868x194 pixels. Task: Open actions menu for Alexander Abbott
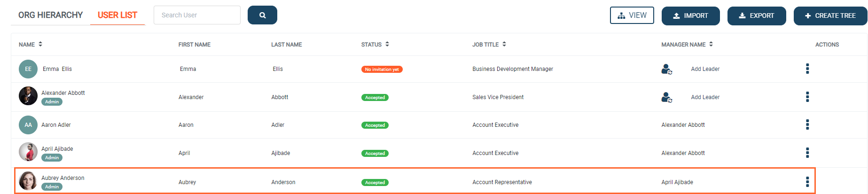(x=807, y=97)
